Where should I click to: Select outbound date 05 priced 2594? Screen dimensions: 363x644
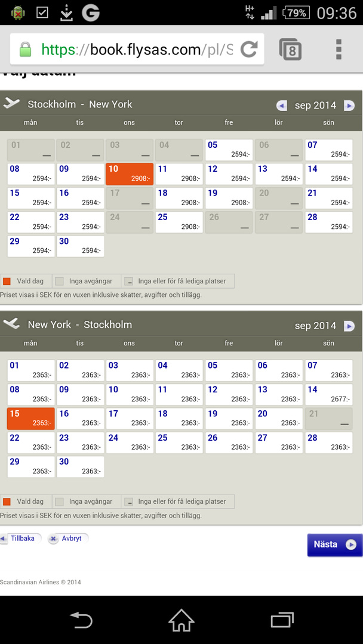click(x=229, y=150)
